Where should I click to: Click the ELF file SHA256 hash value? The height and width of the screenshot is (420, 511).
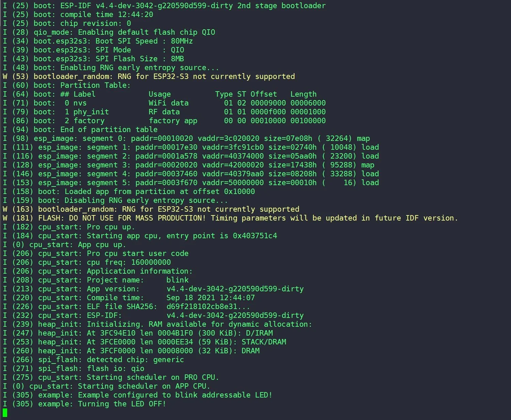point(208,307)
